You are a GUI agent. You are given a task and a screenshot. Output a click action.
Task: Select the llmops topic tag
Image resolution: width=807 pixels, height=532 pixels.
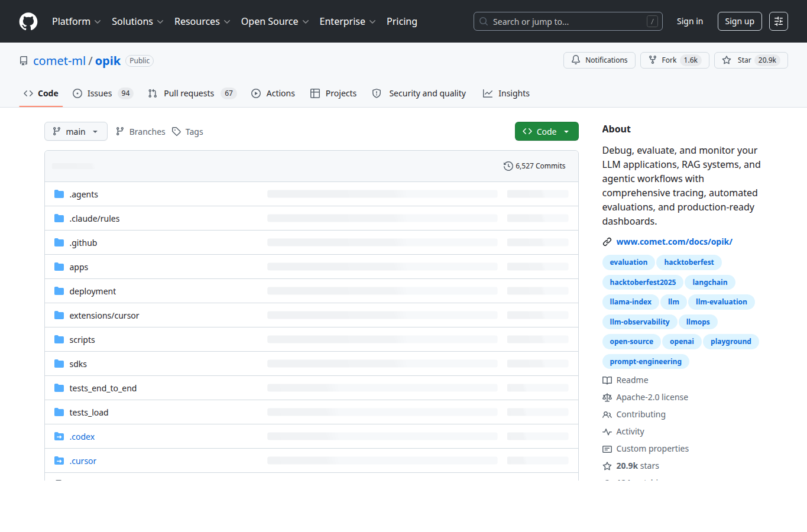(x=698, y=322)
